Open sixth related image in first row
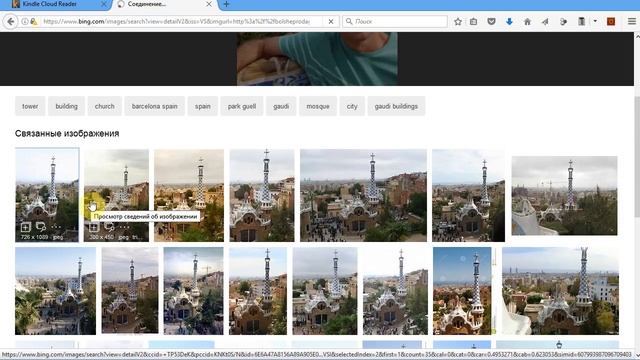This screenshot has width=640, height=360. click(x=468, y=196)
